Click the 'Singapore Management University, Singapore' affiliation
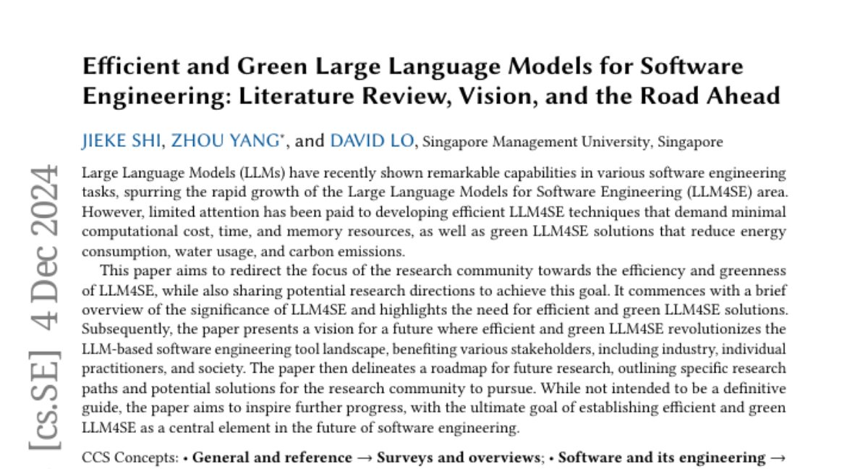The height and width of the screenshot is (469, 868). (x=572, y=142)
